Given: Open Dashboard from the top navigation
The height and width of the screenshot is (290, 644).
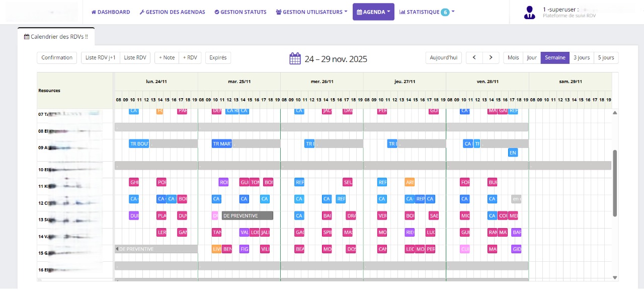Looking at the screenshot, I should pos(111,12).
